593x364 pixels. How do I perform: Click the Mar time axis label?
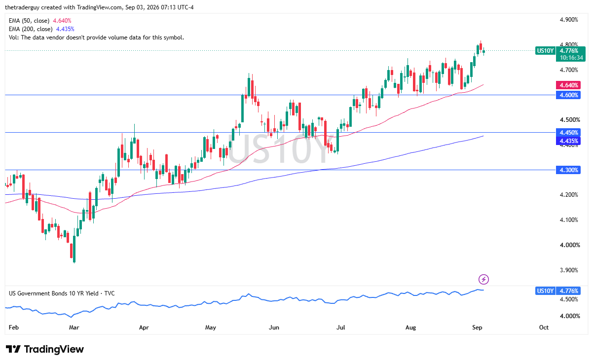pyautogui.click(x=74, y=328)
